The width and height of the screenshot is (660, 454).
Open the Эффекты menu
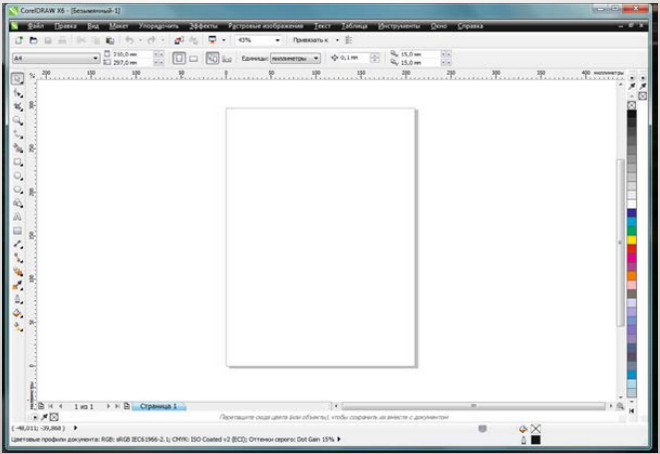(203, 26)
